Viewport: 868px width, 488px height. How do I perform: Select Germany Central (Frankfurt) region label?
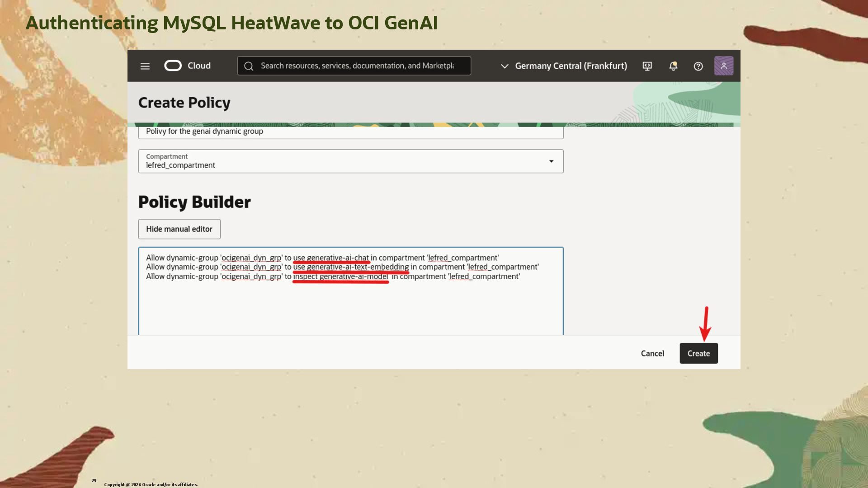tap(571, 66)
